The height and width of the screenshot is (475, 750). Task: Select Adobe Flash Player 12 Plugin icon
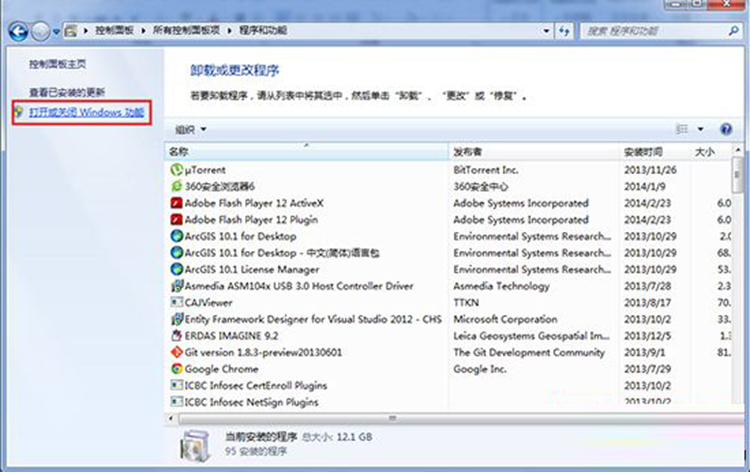click(176, 220)
